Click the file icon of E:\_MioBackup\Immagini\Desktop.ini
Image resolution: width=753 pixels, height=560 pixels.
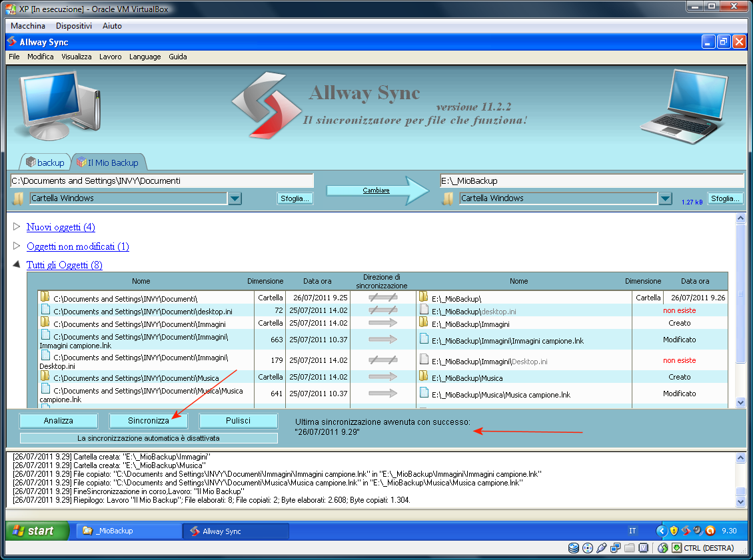tap(424, 360)
